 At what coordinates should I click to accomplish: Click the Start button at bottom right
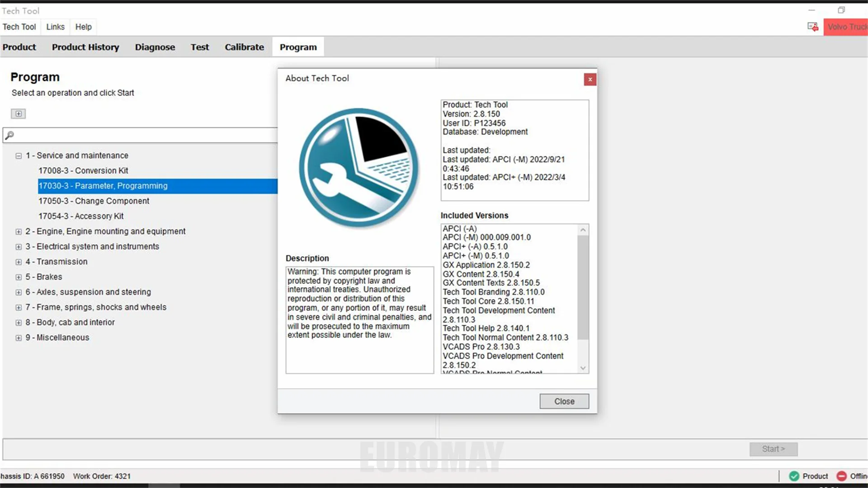(773, 449)
